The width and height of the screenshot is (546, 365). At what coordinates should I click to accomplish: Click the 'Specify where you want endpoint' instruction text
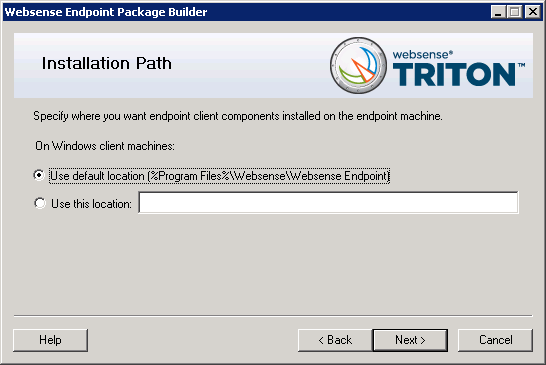click(x=238, y=116)
